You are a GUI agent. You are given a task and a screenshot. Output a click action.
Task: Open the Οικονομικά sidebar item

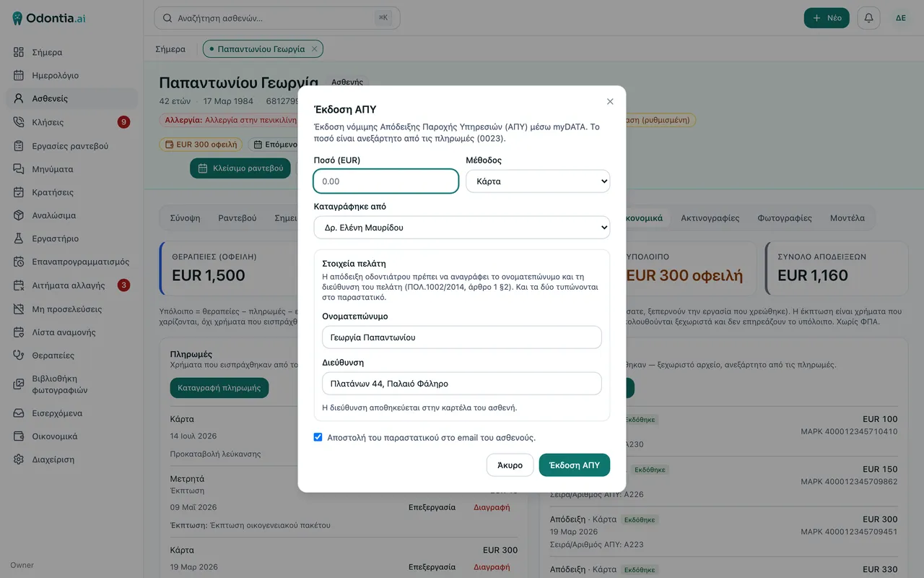[71, 436]
